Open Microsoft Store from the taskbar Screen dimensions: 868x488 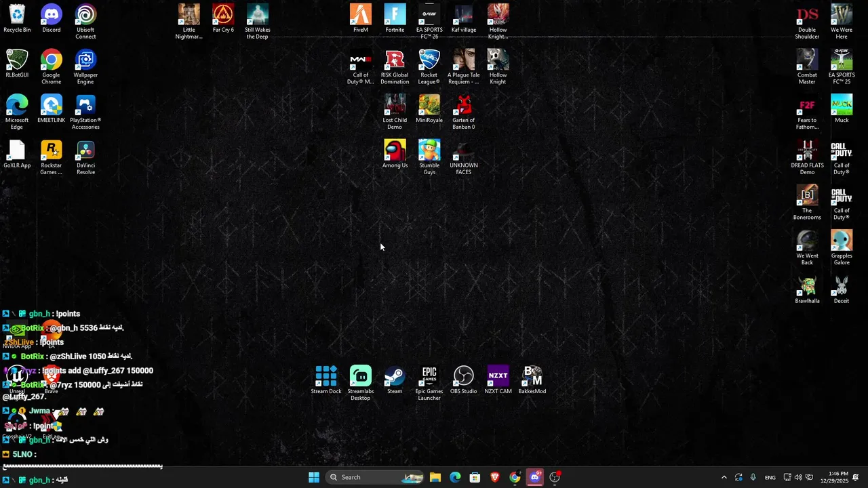pyautogui.click(x=475, y=477)
